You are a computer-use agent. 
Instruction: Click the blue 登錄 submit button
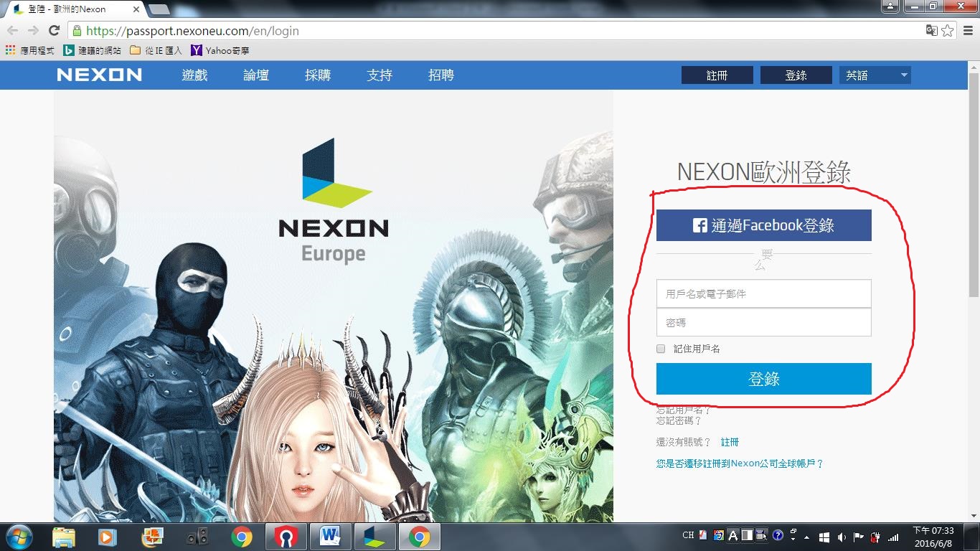click(x=764, y=379)
